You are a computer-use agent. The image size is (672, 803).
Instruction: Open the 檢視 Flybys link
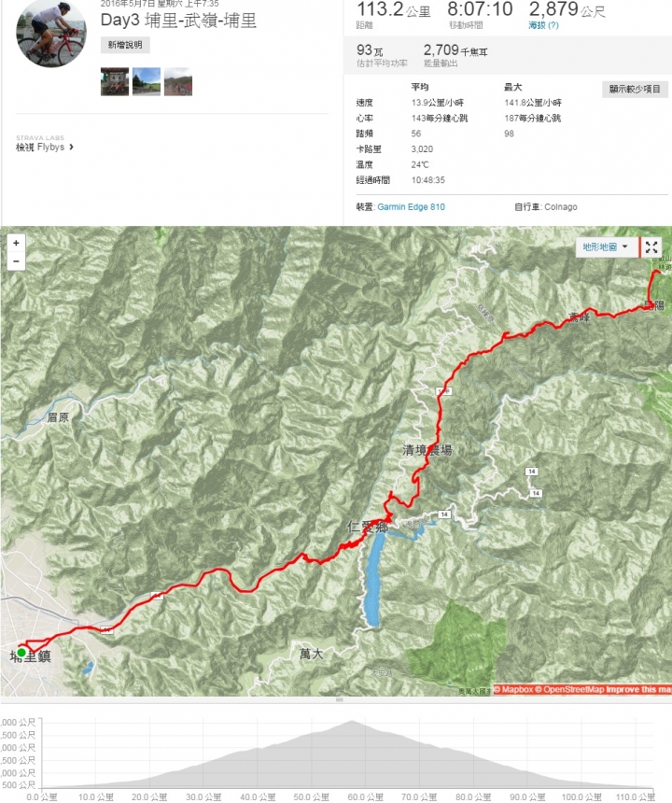40,147
